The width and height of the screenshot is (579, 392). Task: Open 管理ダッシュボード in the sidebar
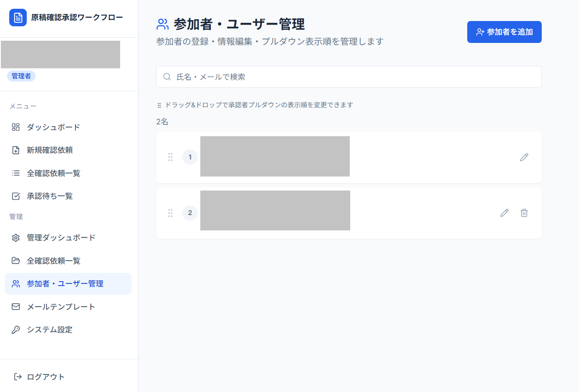pyautogui.click(x=68, y=238)
